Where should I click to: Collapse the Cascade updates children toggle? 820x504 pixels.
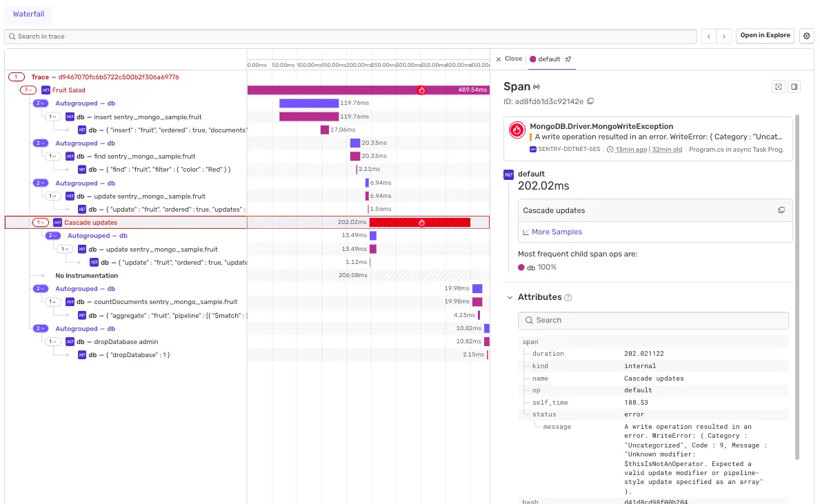40,223
